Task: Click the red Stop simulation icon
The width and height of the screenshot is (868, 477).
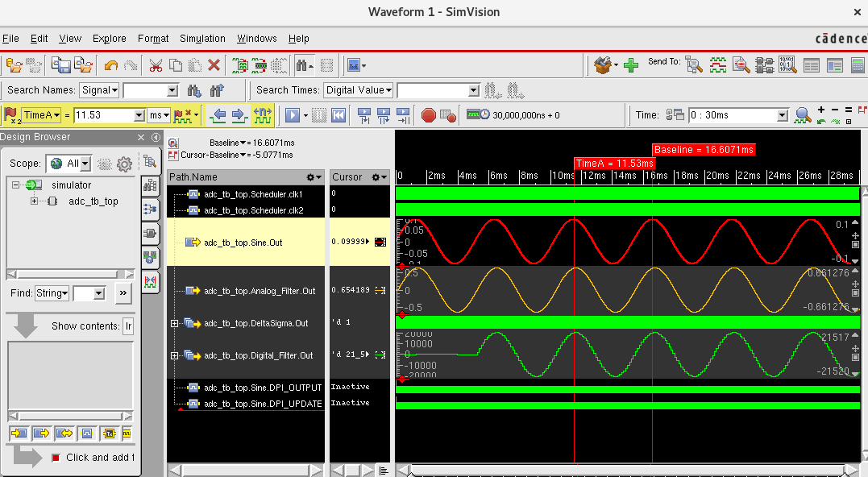Action: (x=428, y=115)
